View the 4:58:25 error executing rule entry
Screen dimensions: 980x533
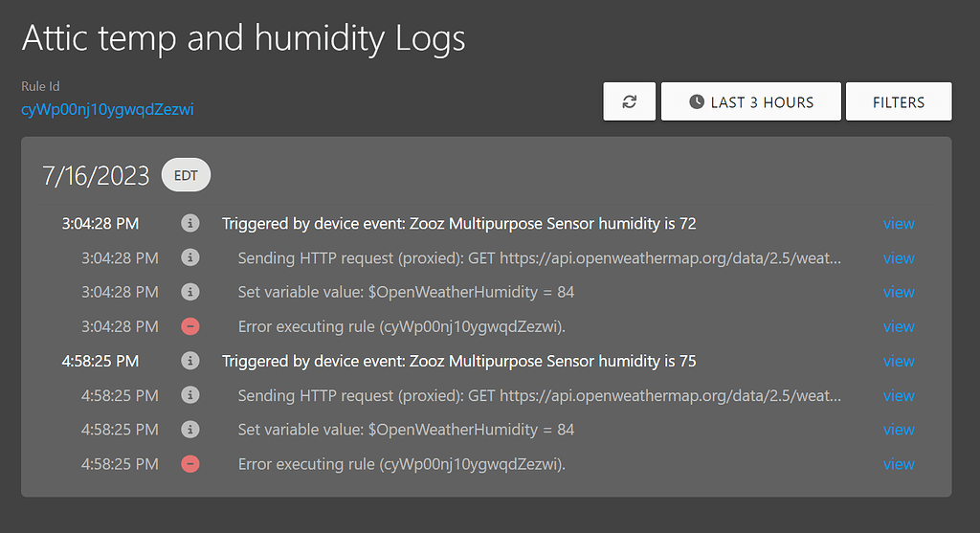(898, 464)
